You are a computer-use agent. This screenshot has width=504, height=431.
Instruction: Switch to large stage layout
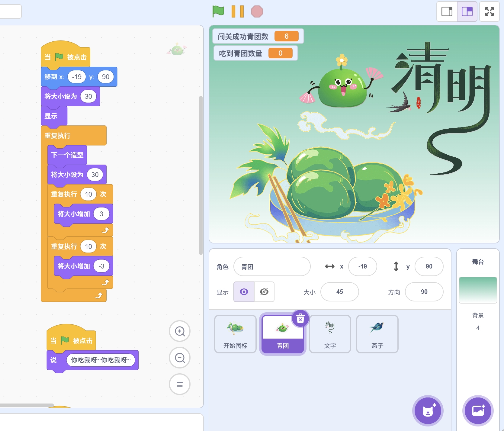coord(467,11)
